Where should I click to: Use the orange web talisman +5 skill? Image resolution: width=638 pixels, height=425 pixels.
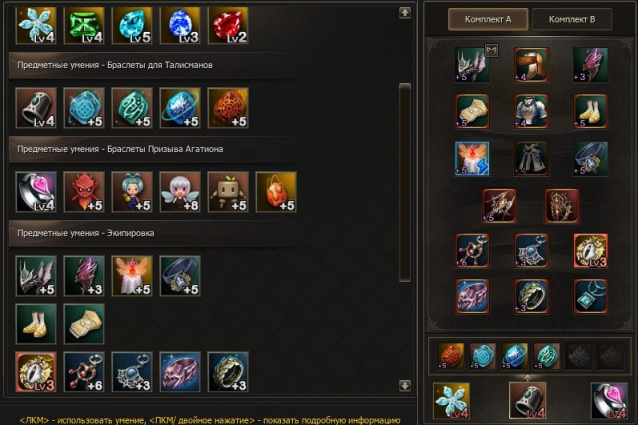[228, 108]
